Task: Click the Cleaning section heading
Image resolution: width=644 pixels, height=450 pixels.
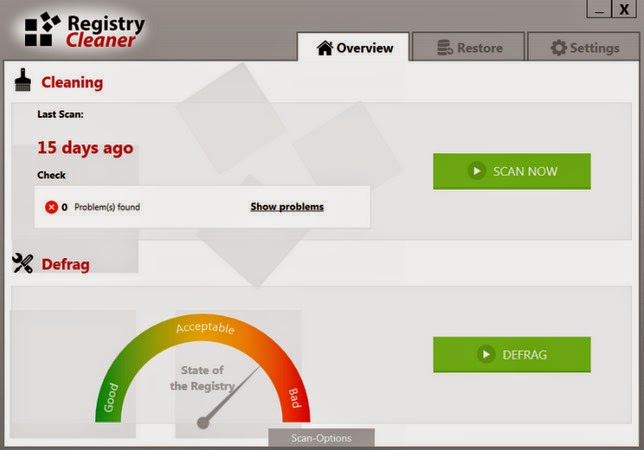Action: pos(72,82)
